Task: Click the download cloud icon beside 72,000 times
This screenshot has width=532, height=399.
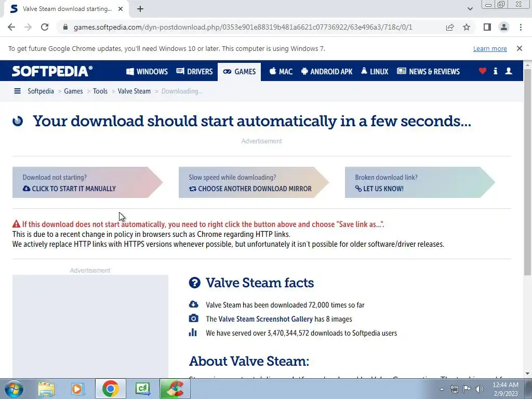Action: click(193, 304)
